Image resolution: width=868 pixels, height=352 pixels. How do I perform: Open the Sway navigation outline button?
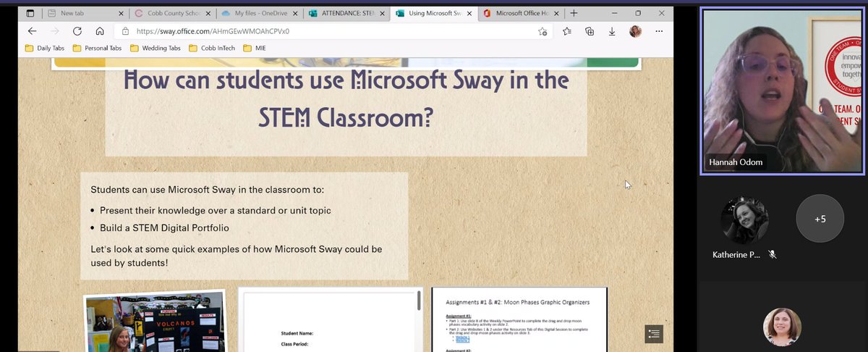click(653, 333)
